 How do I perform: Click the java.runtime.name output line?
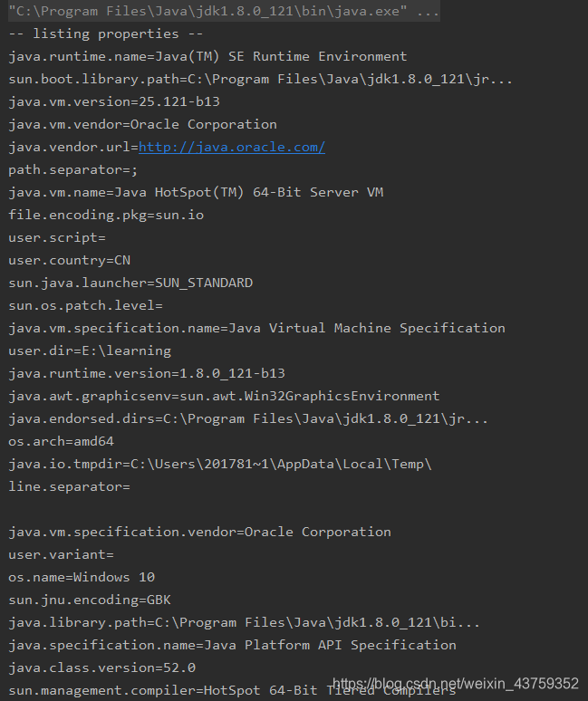[x=207, y=56]
